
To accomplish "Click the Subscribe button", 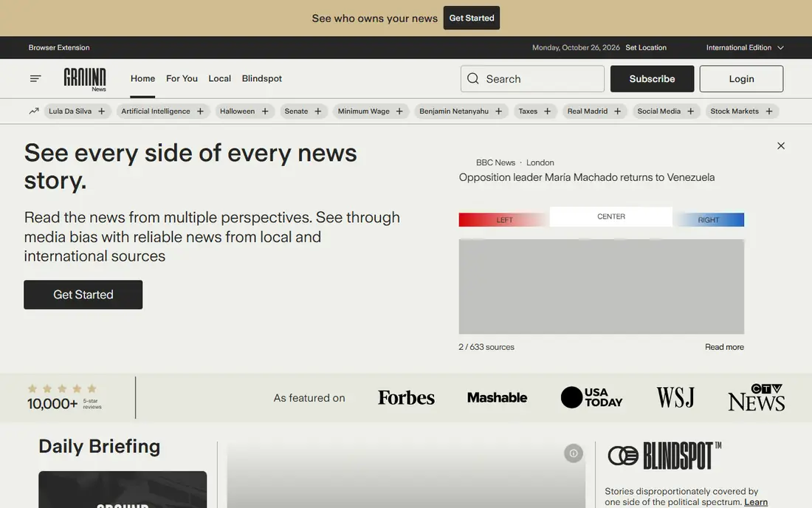I will click(x=652, y=79).
